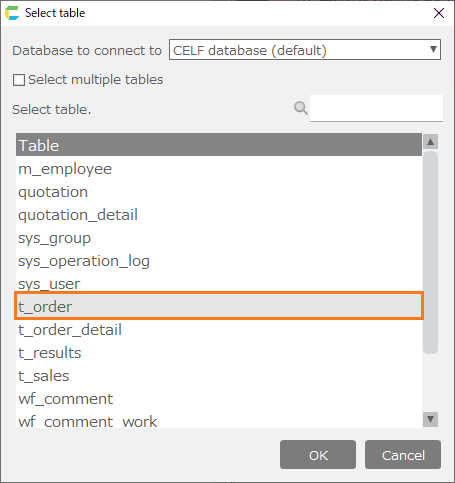Select t_results from the list

pos(219,353)
